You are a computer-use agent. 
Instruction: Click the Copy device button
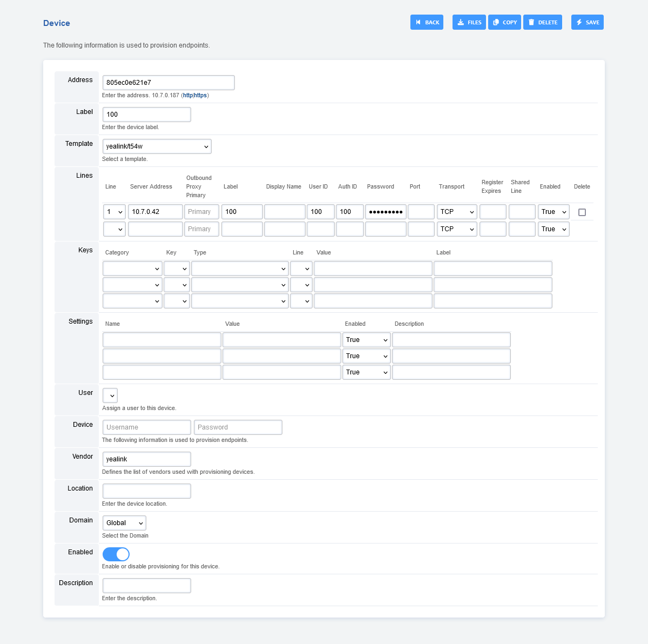pyautogui.click(x=504, y=22)
